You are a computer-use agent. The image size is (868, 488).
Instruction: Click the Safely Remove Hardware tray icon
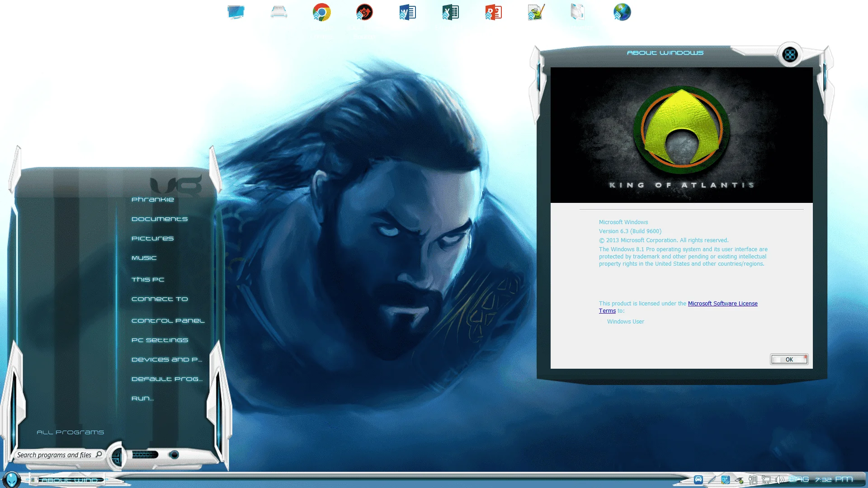[739, 479]
